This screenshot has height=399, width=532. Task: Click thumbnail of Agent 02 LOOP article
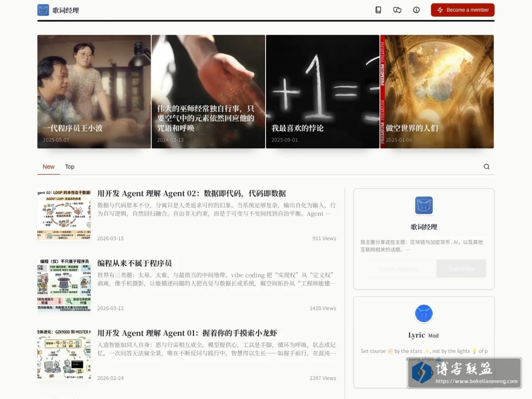[x=64, y=215]
